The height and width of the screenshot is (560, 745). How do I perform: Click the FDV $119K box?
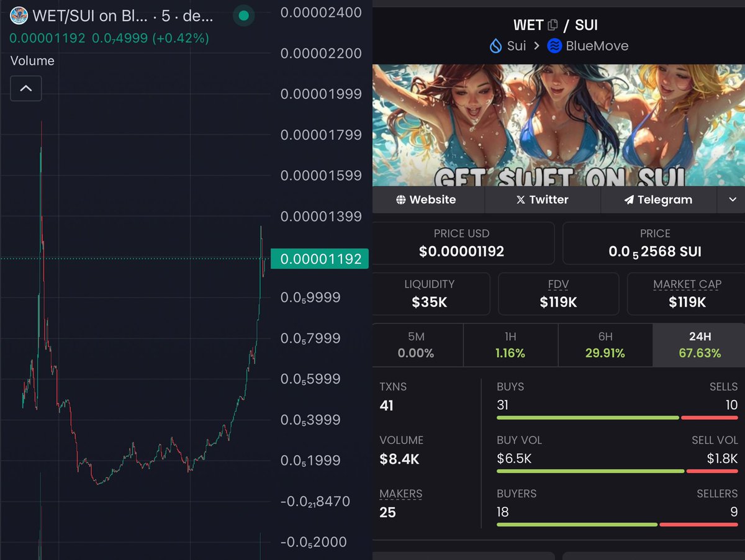[x=558, y=294]
